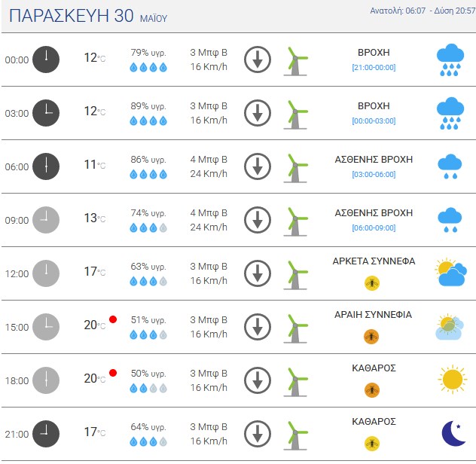Open the [21:00-00:00] rain interval link
The width and height of the screenshot is (476, 464).
point(374,67)
